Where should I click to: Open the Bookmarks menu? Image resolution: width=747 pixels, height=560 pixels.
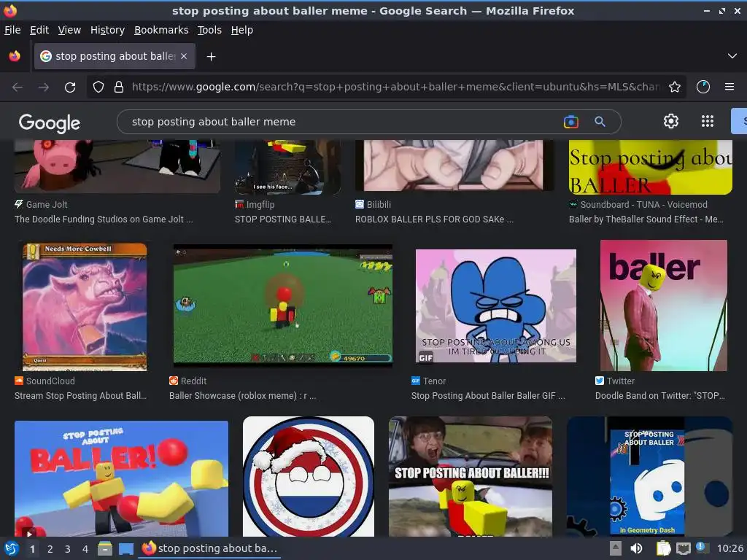tap(161, 30)
